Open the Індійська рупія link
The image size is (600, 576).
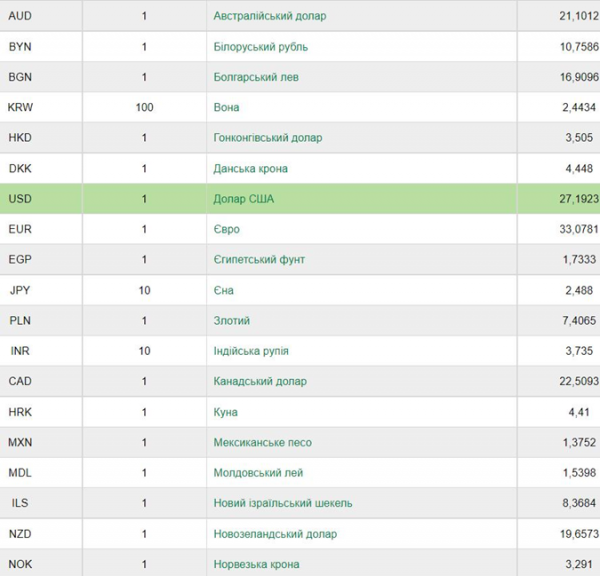coord(251,351)
